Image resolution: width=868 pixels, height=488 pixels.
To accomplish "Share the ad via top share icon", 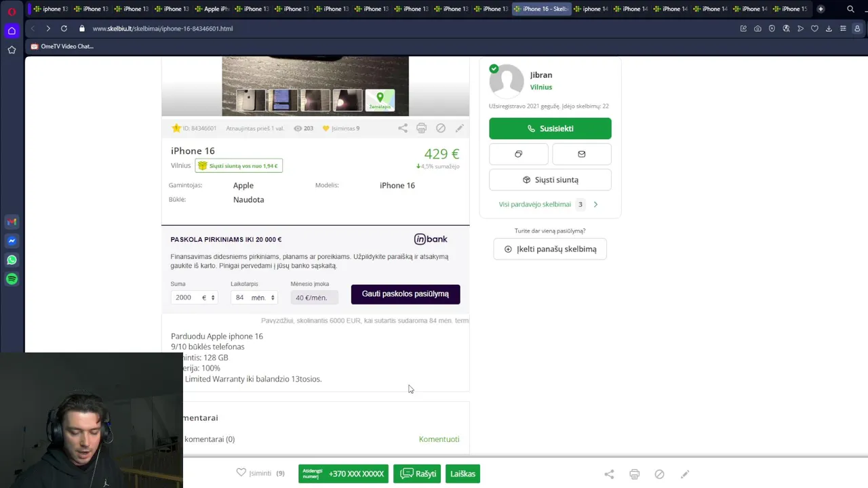I will (403, 128).
